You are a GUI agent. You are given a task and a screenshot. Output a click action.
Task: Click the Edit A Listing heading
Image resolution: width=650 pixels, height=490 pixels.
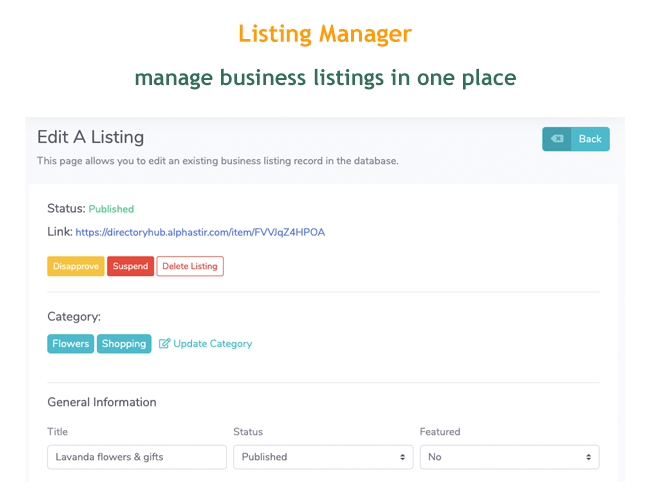tap(91, 137)
